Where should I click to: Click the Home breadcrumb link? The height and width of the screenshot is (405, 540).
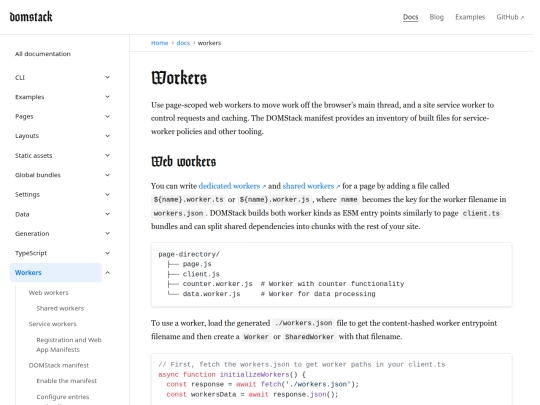pos(159,43)
